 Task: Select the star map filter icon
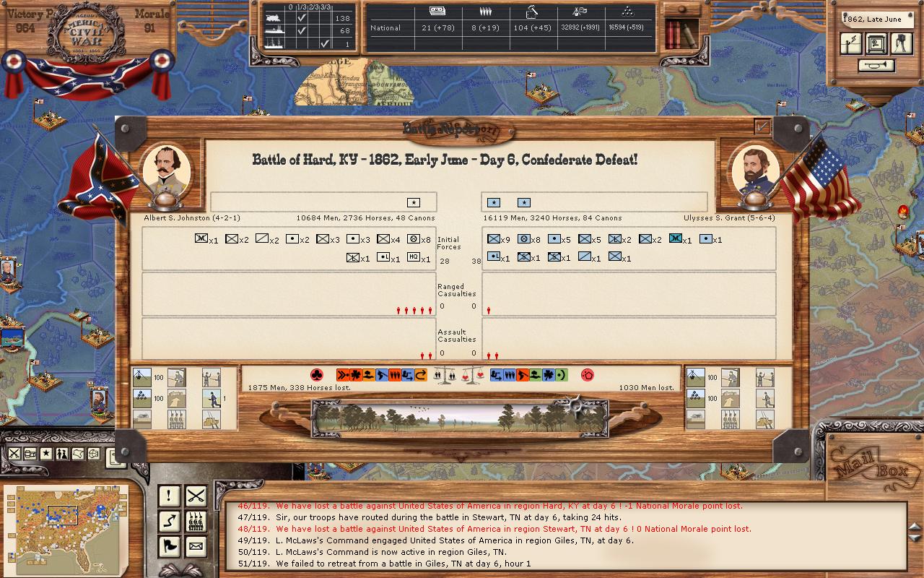point(46,454)
